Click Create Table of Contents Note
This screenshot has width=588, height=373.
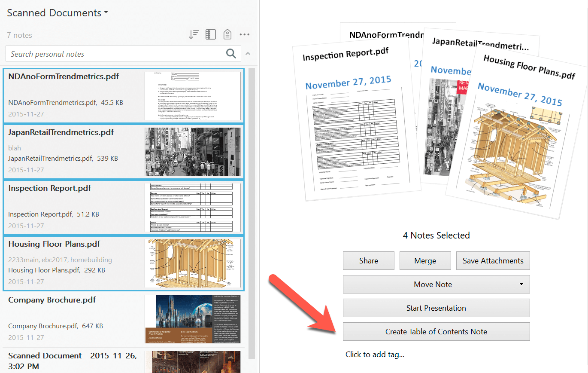click(x=436, y=332)
